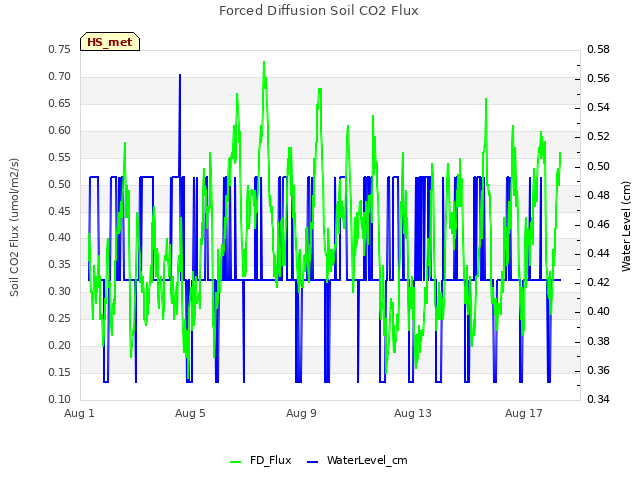Click the 0.40 left axis tick label
The image size is (640, 480).
point(60,238)
